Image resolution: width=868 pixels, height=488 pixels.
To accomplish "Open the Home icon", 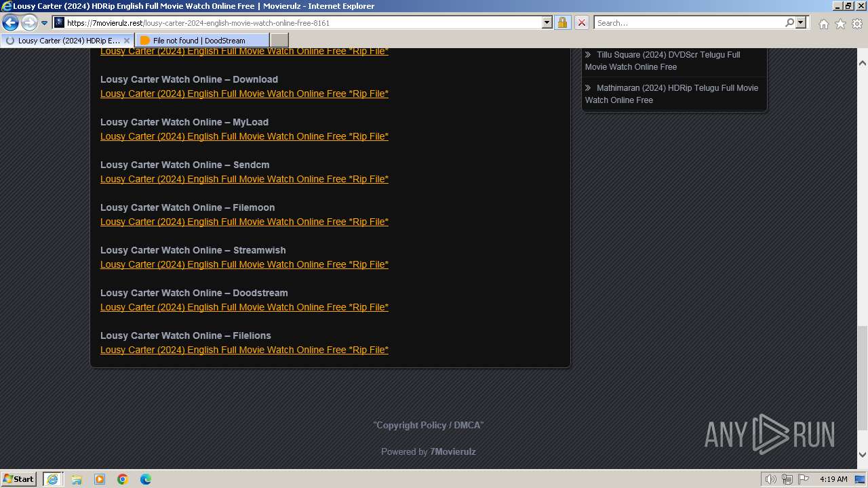I will tap(823, 24).
